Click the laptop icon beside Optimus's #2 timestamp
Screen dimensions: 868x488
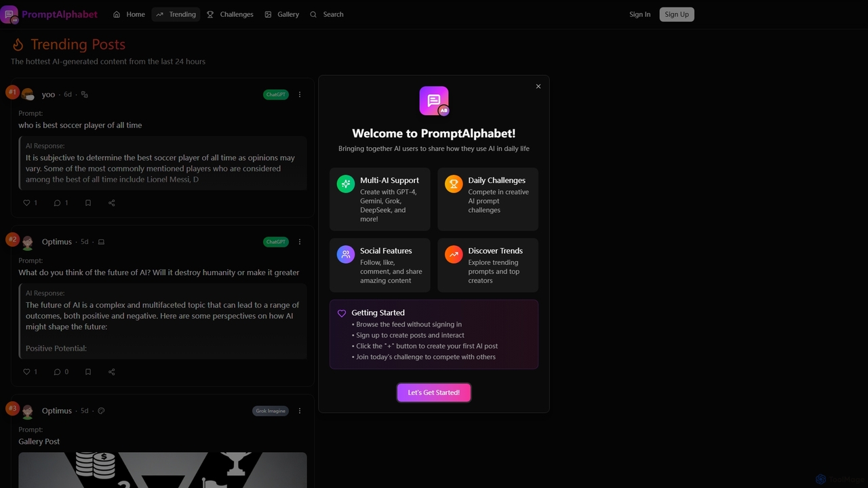(x=101, y=242)
